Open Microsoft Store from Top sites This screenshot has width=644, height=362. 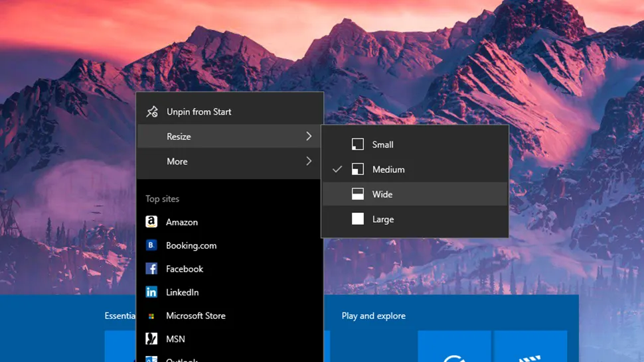(x=195, y=316)
